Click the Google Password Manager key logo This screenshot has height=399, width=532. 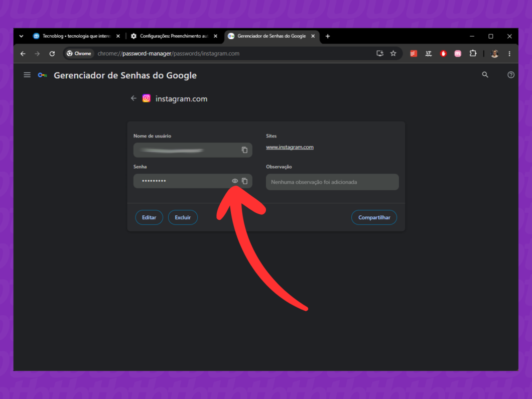pyautogui.click(x=43, y=75)
